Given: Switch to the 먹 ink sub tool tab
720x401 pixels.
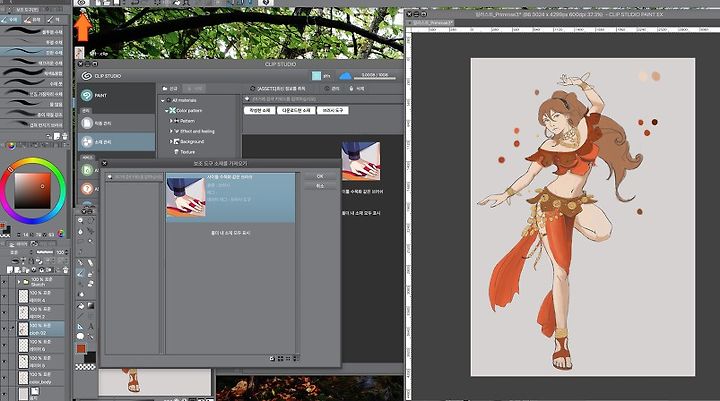Looking at the screenshot, I should click(54, 19).
